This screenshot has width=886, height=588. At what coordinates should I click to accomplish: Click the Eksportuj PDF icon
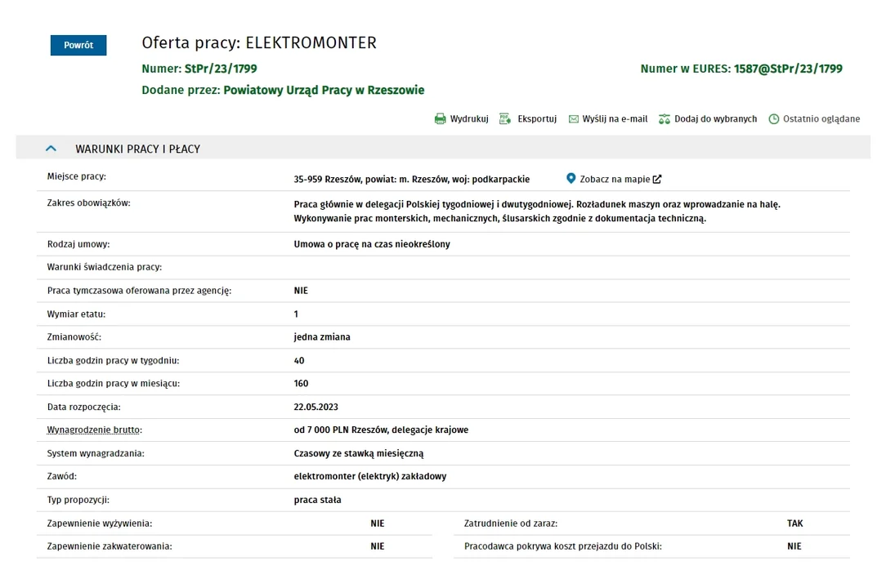click(x=505, y=118)
